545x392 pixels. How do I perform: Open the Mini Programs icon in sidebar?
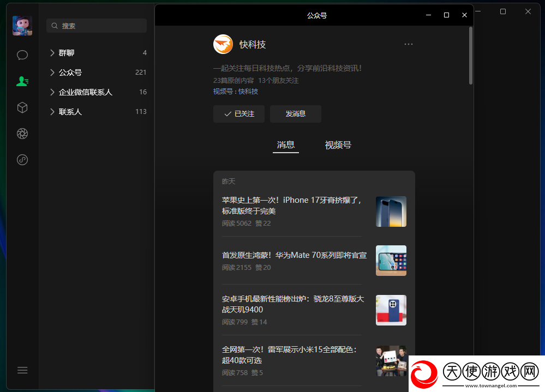(x=22, y=160)
